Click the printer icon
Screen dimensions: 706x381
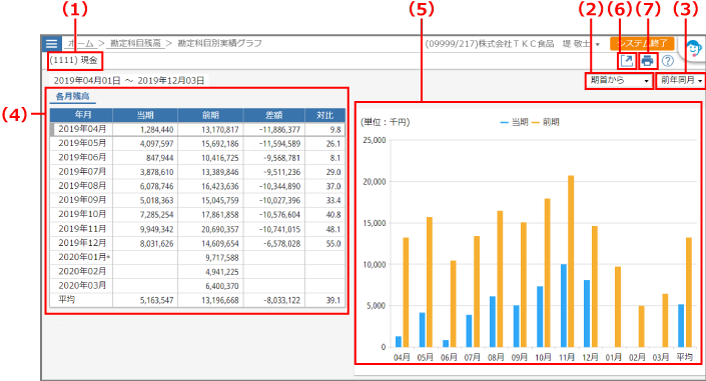647,60
